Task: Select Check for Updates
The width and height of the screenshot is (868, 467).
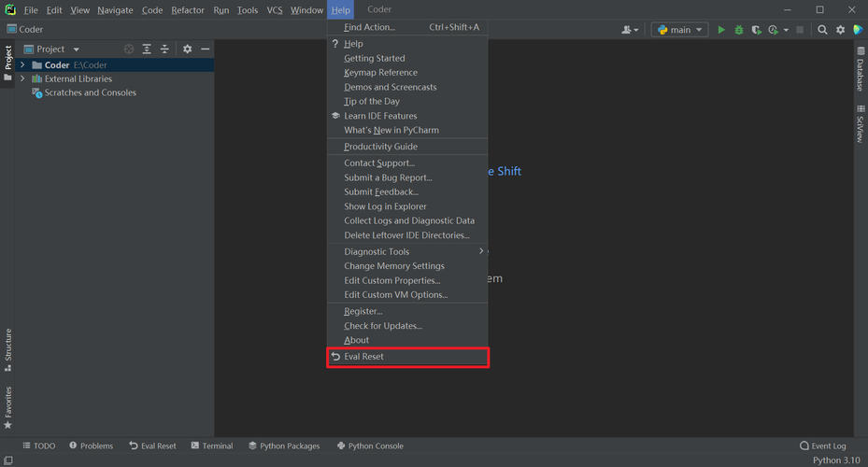Action: (407, 326)
